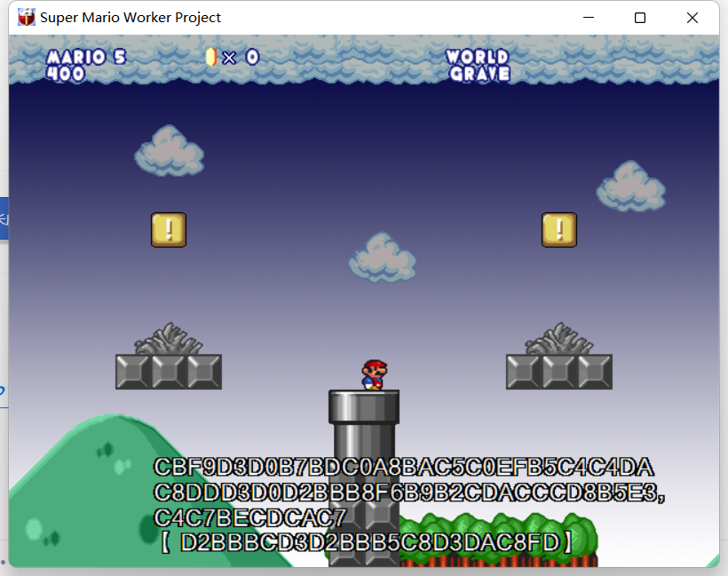The image size is (728, 576).
Task: Click the Mario character sprite
Action: (375, 375)
